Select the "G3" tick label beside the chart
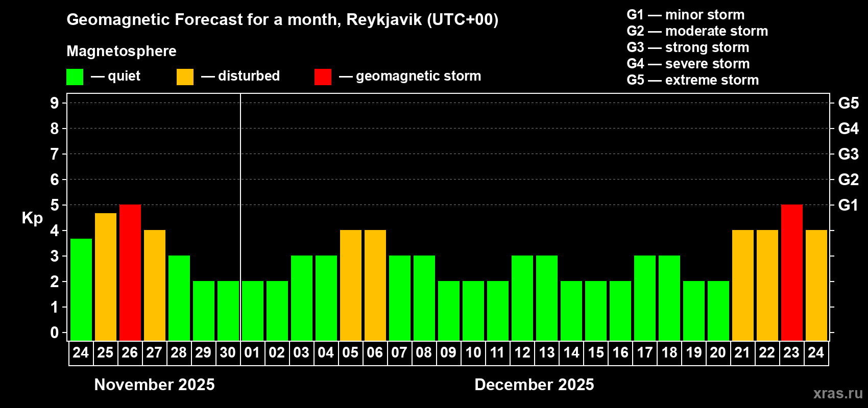This screenshot has height=408, width=868. click(849, 154)
